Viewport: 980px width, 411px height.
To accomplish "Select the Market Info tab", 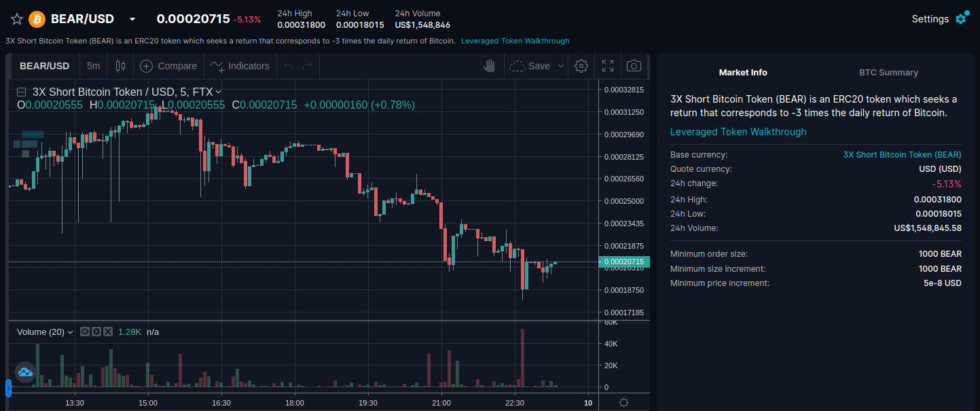I will click(743, 73).
